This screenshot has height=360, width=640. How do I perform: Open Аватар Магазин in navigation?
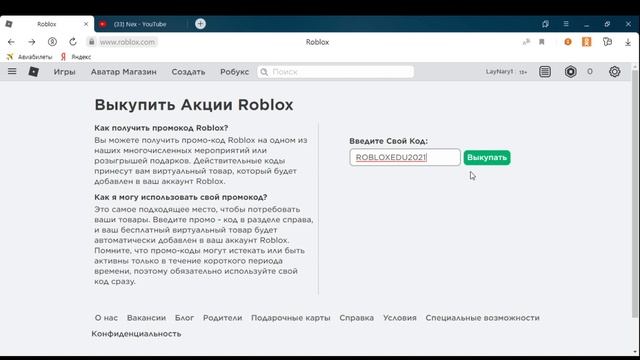point(124,72)
